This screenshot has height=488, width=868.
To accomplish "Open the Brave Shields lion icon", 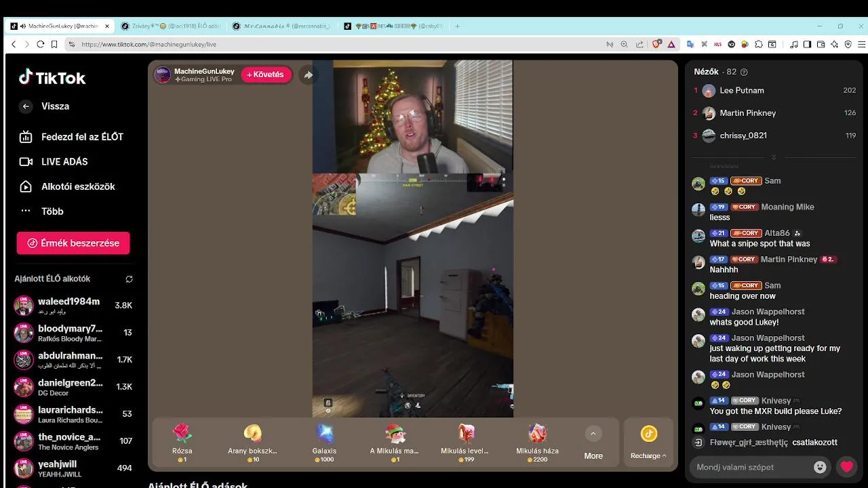I will coord(656,44).
